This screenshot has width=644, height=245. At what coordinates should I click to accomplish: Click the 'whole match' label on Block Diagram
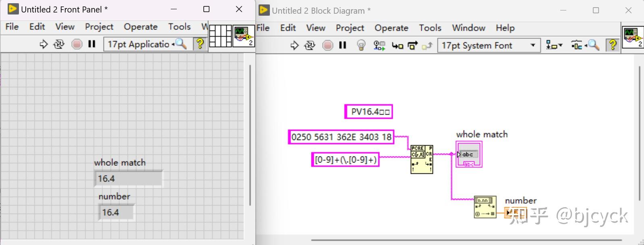482,134
